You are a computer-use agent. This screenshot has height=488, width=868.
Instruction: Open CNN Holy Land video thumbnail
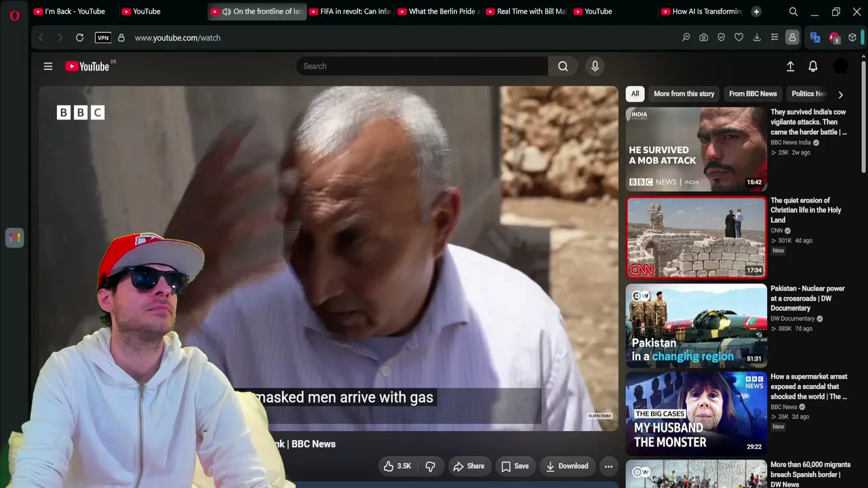pos(696,237)
